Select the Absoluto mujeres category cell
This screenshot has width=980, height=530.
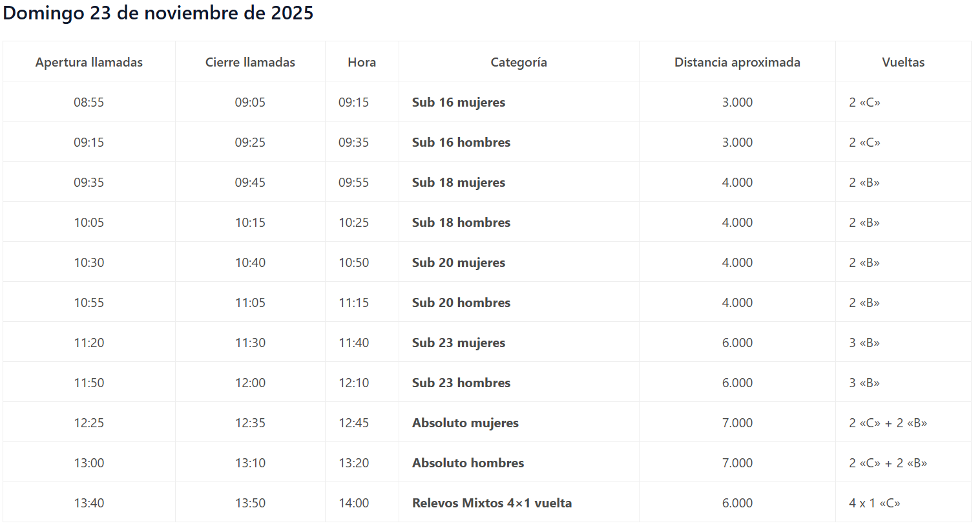tap(465, 423)
